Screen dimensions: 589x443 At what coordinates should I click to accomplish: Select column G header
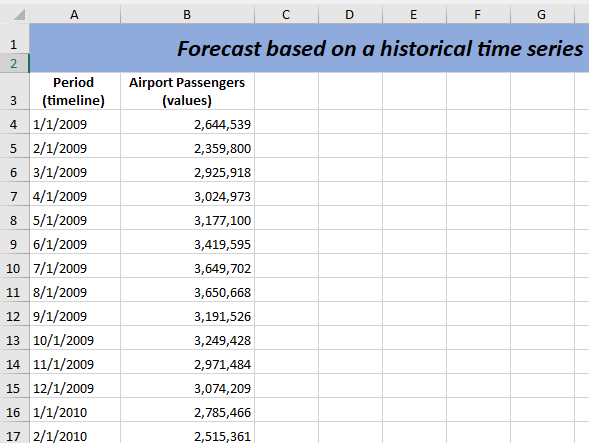pyautogui.click(x=542, y=14)
